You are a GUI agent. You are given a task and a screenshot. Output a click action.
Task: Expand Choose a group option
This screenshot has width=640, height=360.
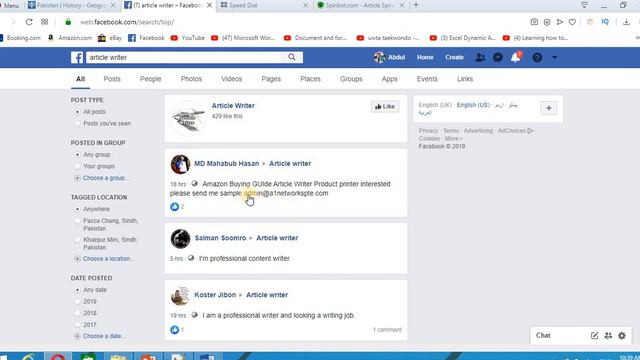tap(105, 178)
